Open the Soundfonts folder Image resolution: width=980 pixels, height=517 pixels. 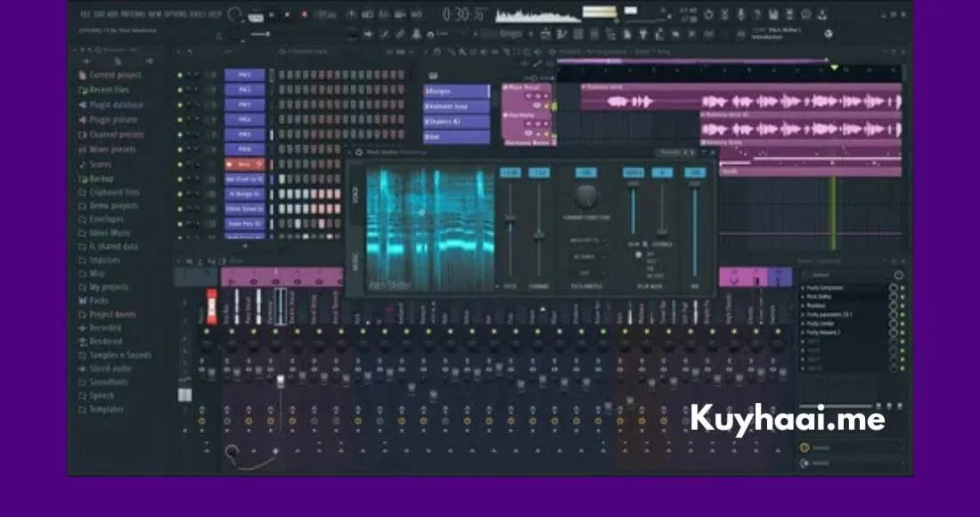point(103,382)
